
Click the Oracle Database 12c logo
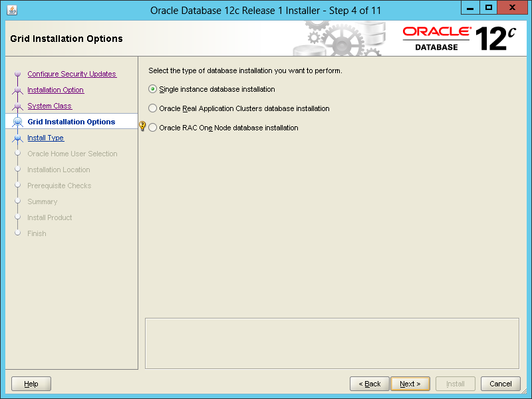pos(459,39)
